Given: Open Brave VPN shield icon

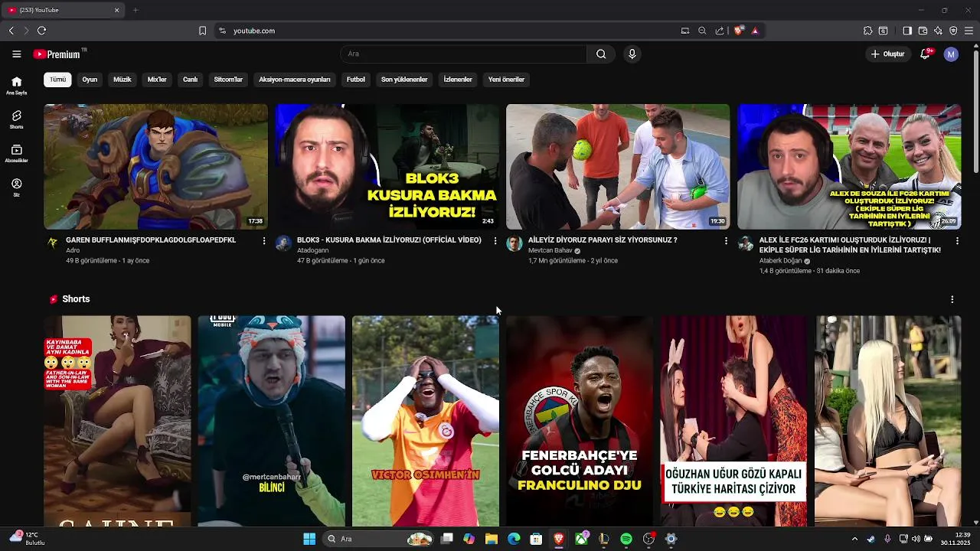Looking at the screenshot, I should coord(953,31).
